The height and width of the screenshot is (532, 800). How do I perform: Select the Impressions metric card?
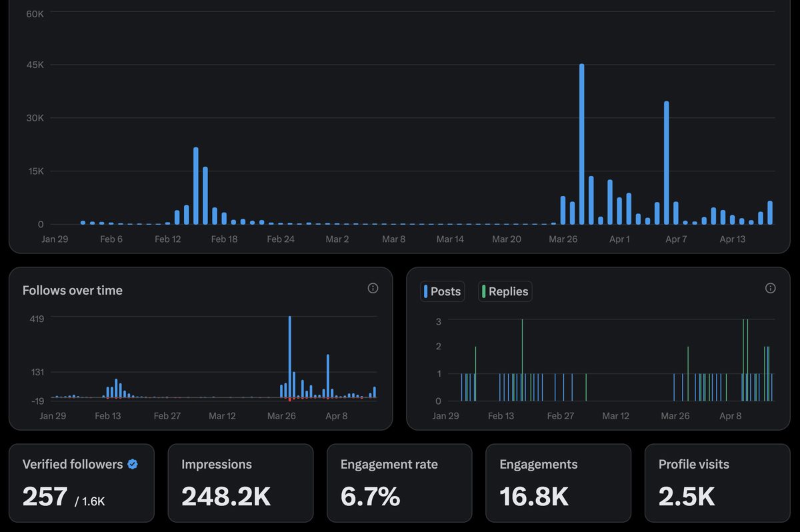[x=241, y=483]
